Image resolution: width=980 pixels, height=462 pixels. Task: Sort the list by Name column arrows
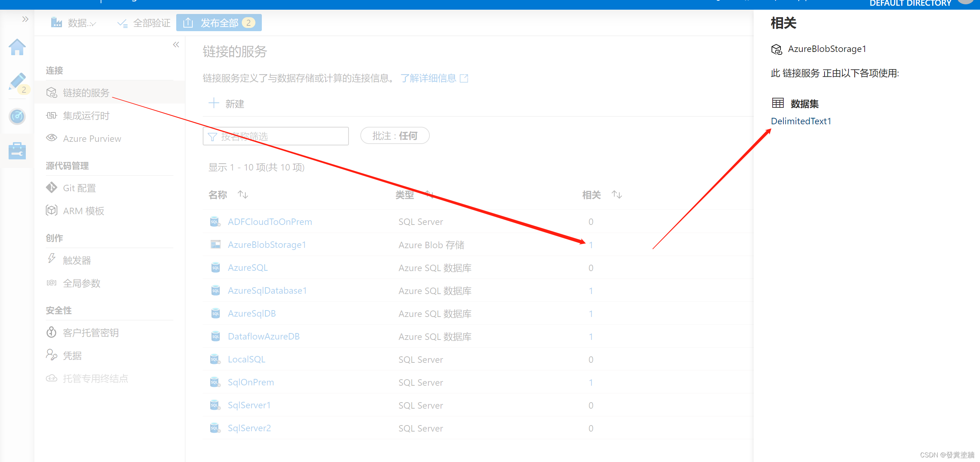243,195
